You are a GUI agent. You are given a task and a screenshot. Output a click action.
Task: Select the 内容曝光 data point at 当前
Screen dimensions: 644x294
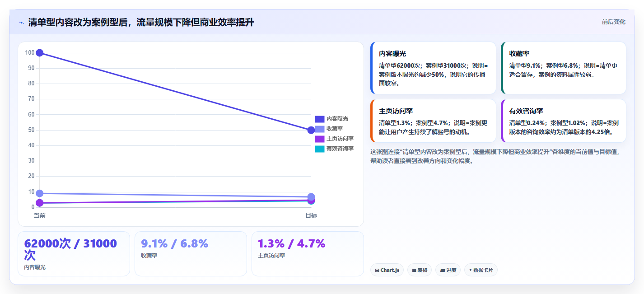[x=40, y=53]
